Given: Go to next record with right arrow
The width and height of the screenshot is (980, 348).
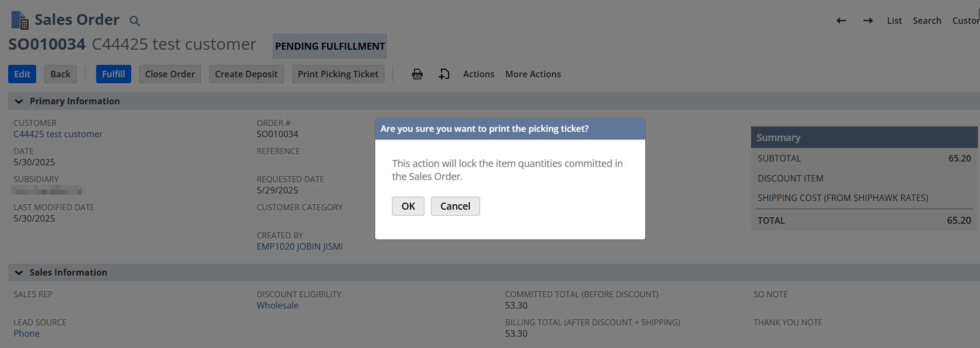Looking at the screenshot, I should coord(868,21).
